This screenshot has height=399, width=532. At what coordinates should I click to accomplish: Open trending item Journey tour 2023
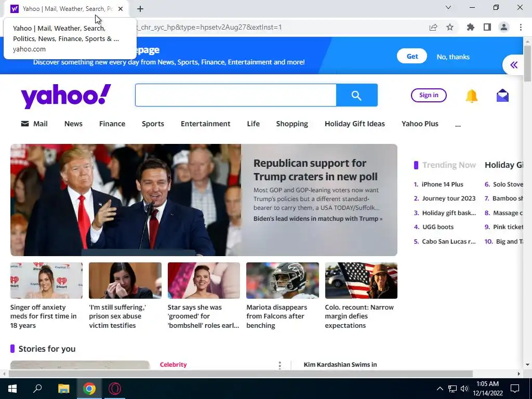(448, 198)
